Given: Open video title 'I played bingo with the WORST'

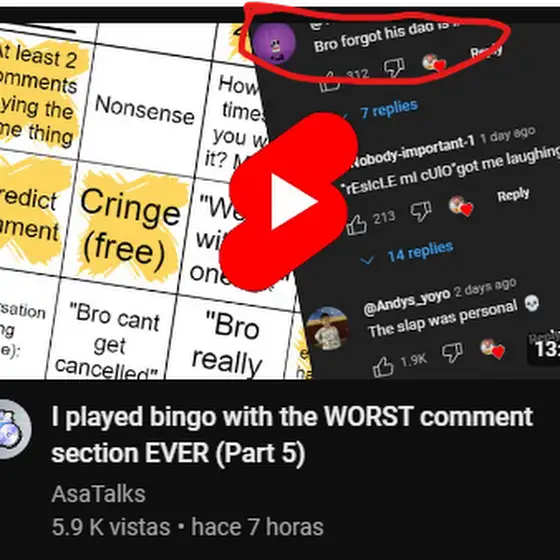Looking at the screenshot, I should tap(292, 435).
